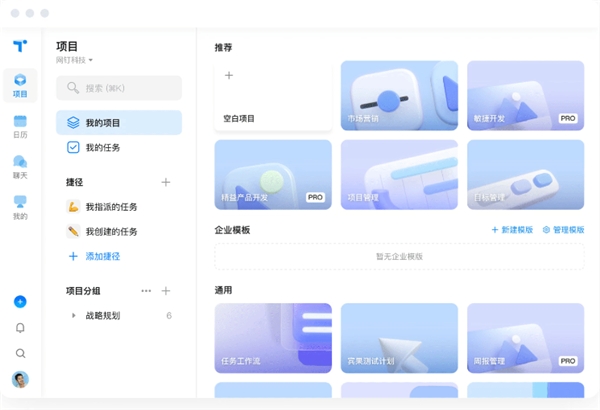Open notifications bell icon
The width and height of the screenshot is (600, 410).
click(x=20, y=328)
